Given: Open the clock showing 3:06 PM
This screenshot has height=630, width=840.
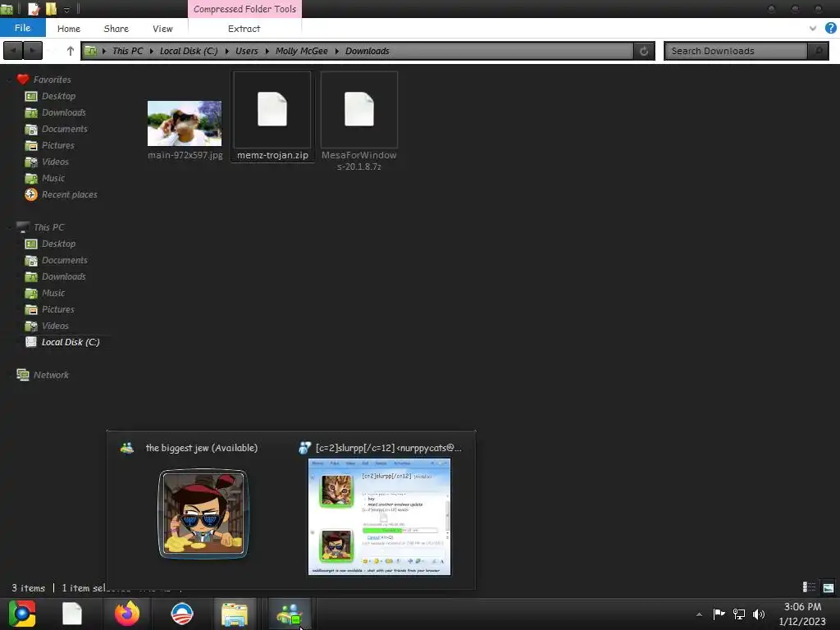Looking at the screenshot, I should (x=802, y=614).
